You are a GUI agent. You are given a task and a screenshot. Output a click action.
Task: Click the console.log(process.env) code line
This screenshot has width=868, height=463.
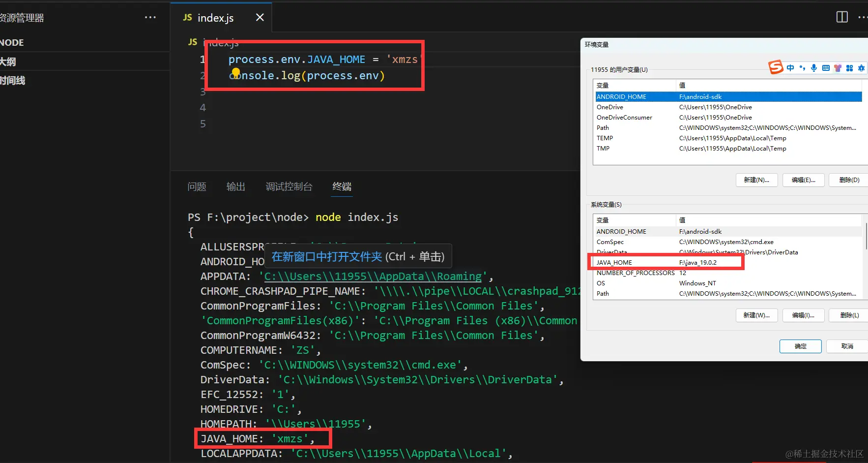pos(307,76)
